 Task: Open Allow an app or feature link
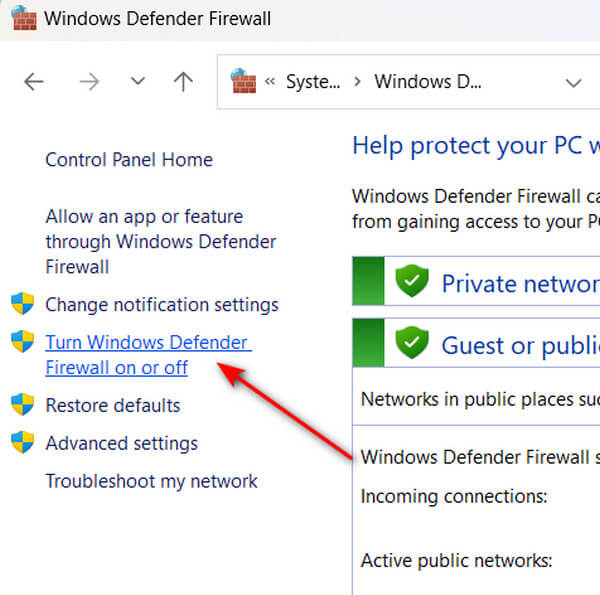(x=161, y=241)
